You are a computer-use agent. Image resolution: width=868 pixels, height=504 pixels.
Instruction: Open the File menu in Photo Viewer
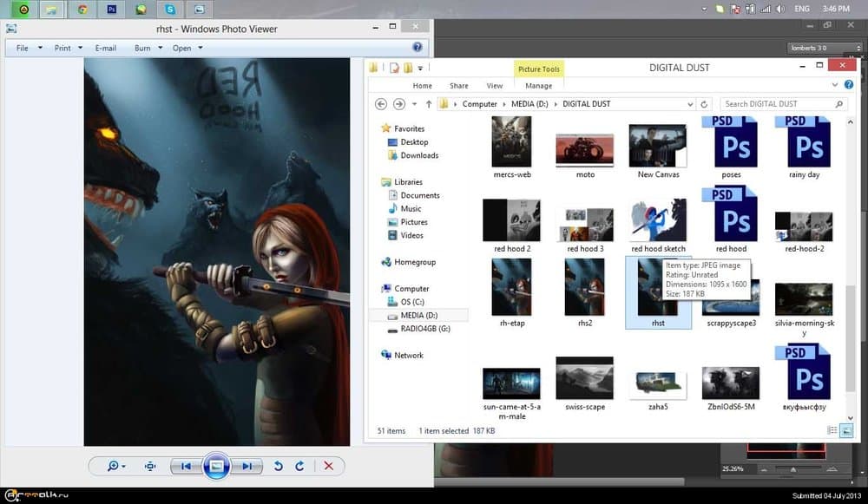[29, 48]
